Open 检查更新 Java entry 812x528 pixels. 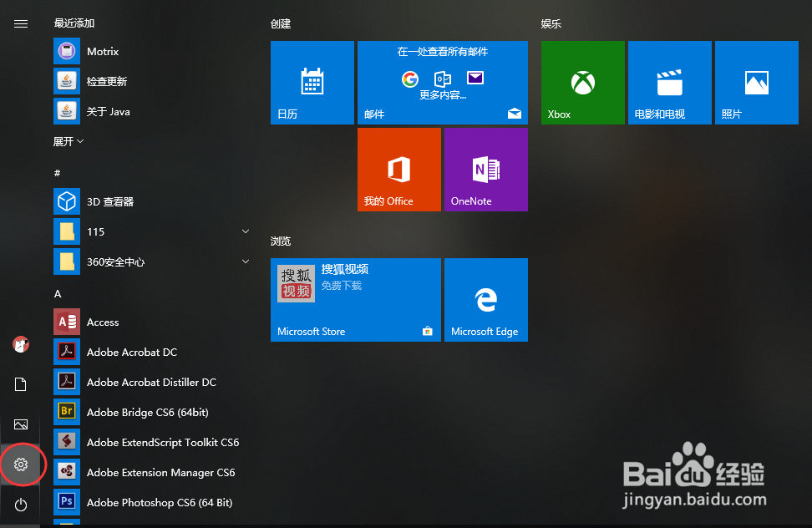(152, 81)
